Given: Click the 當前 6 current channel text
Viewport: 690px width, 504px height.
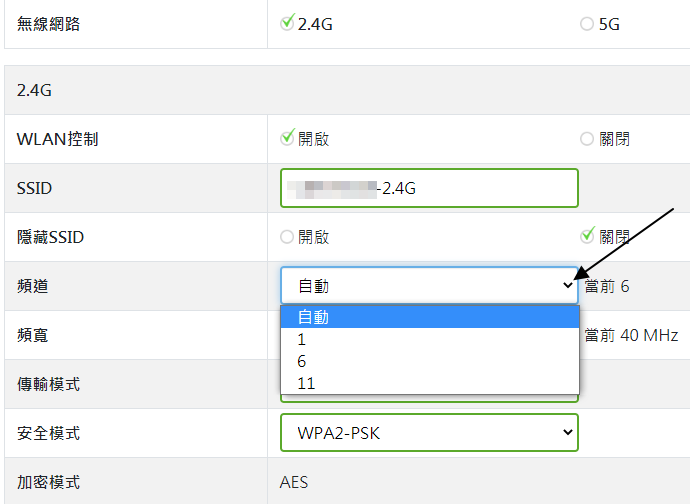Looking at the screenshot, I should click(x=607, y=287).
